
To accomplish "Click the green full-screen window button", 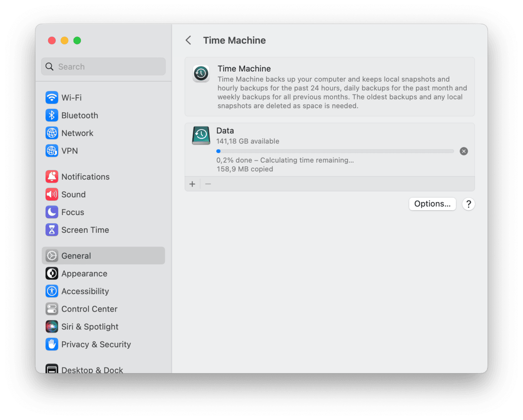I will tap(77, 40).
